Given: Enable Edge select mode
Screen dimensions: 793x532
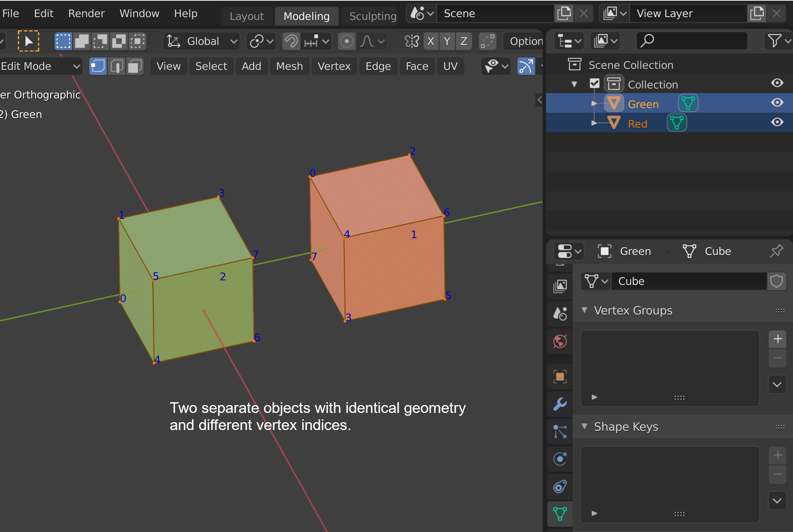Looking at the screenshot, I should point(116,66).
